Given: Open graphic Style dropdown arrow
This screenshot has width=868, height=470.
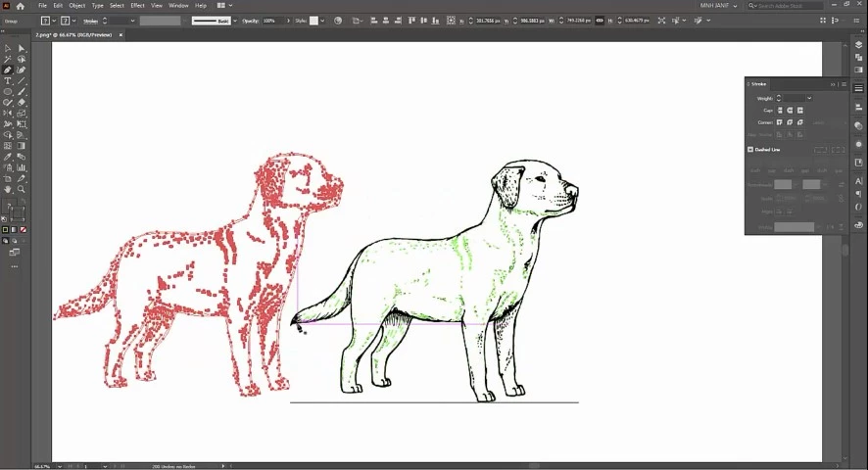Looking at the screenshot, I should (322, 21).
